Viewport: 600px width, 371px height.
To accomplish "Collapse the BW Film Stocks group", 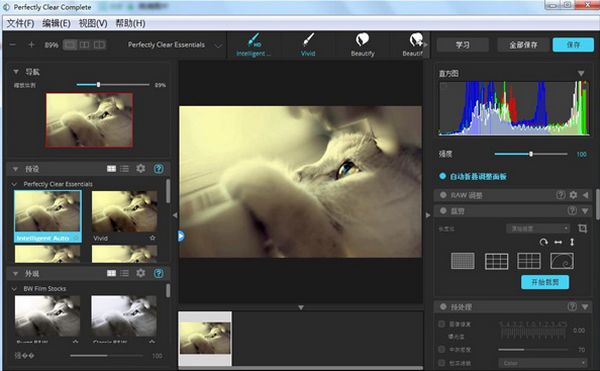I will click(x=15, y=289).
